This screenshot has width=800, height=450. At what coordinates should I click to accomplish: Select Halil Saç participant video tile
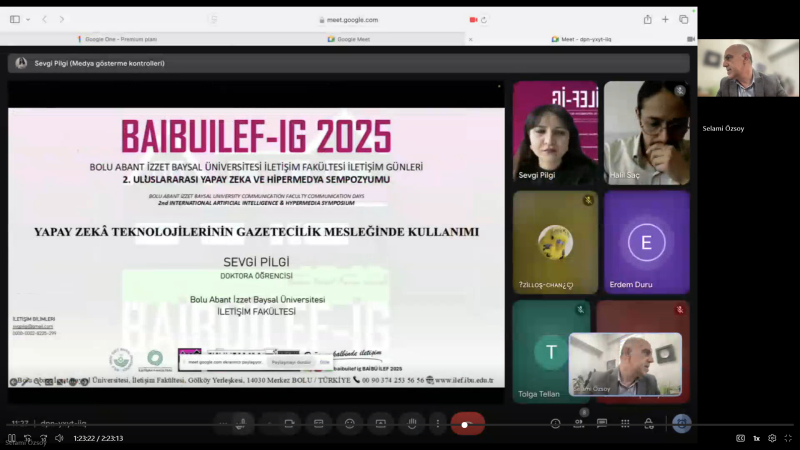pyautogui.click(x=647, y=133)
